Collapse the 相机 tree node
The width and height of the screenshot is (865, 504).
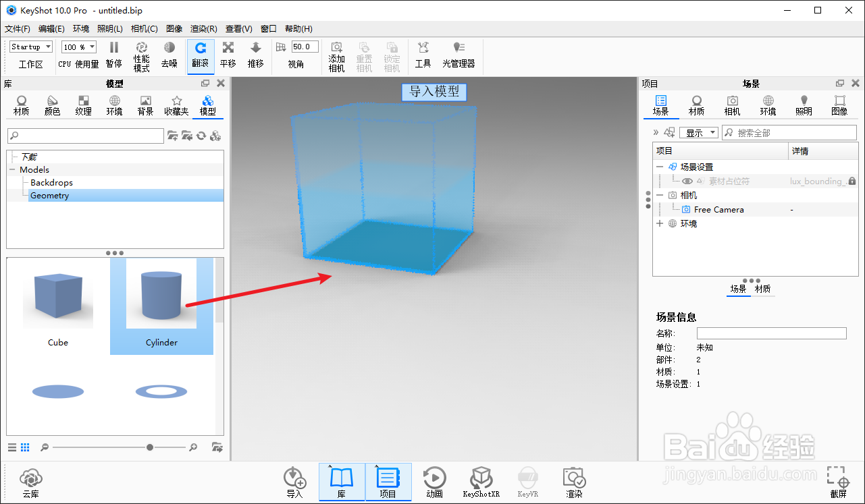660,195
